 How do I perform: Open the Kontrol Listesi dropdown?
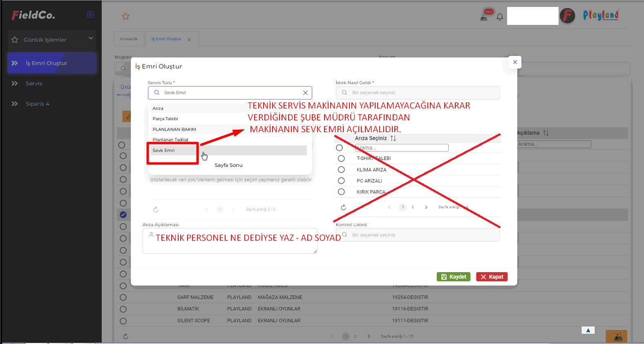tap(418, 235)
